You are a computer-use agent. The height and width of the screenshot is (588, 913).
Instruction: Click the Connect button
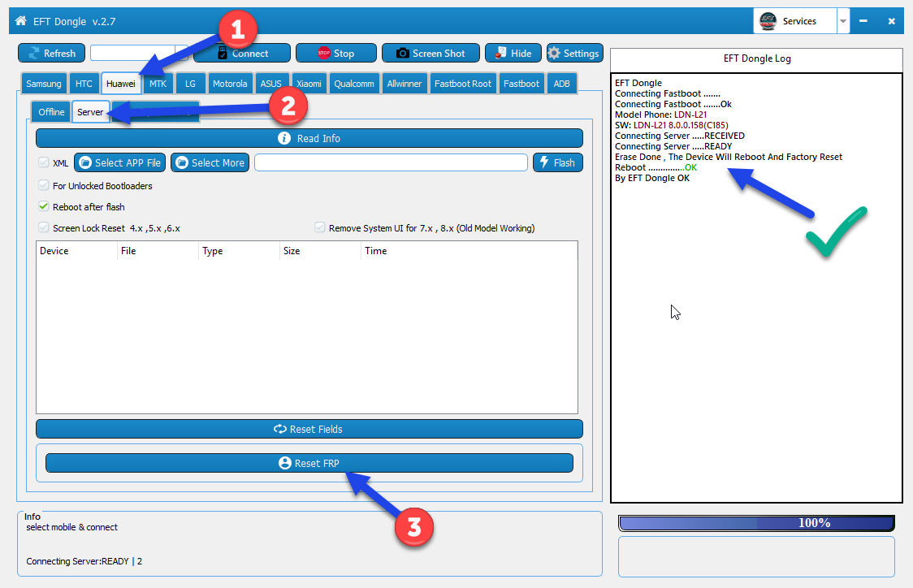(242, 53)
